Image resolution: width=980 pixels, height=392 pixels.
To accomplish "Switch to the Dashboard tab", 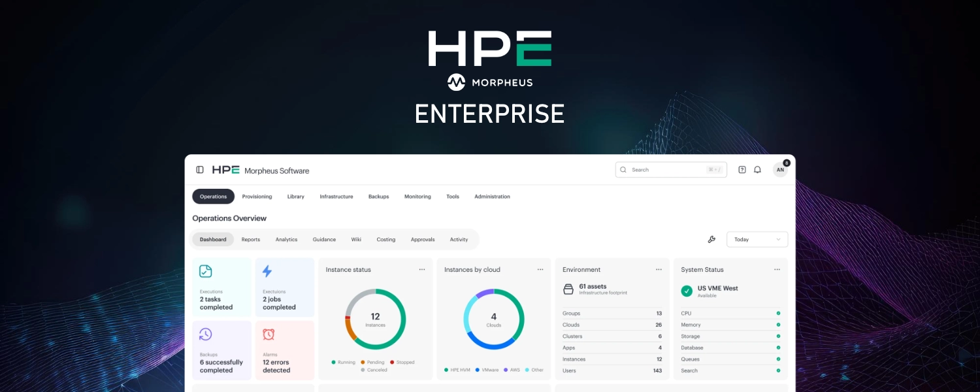I will point(213,240).
